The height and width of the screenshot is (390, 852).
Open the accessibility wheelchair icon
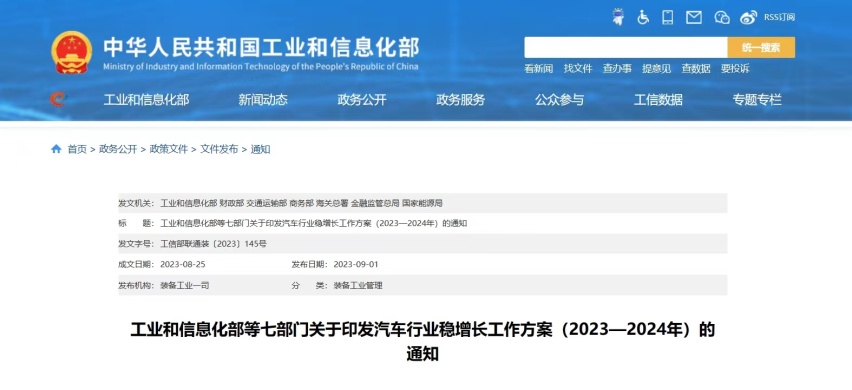pos(643,17)
